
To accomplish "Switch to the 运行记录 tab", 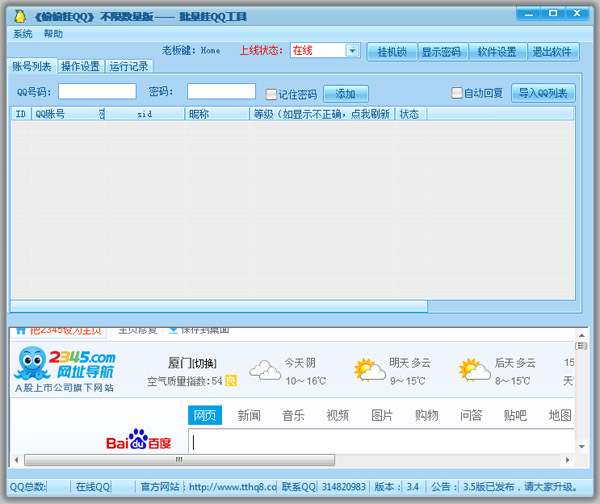I will pyautogui.click(x=128, y=67).
